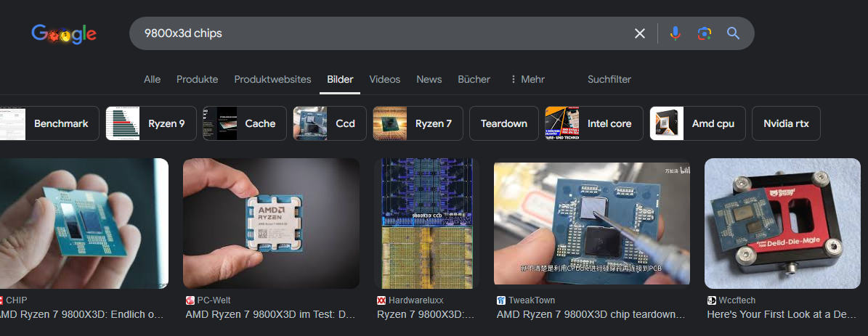Screen dimensions: 868x336
Task: Click the CHIP source label
Action: 16,300
